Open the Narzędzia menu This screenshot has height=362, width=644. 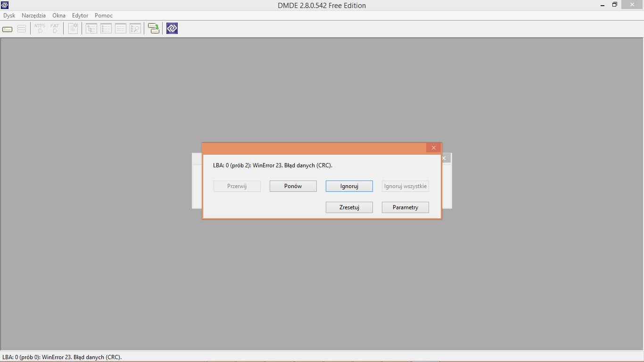click(x=34, y=16)
